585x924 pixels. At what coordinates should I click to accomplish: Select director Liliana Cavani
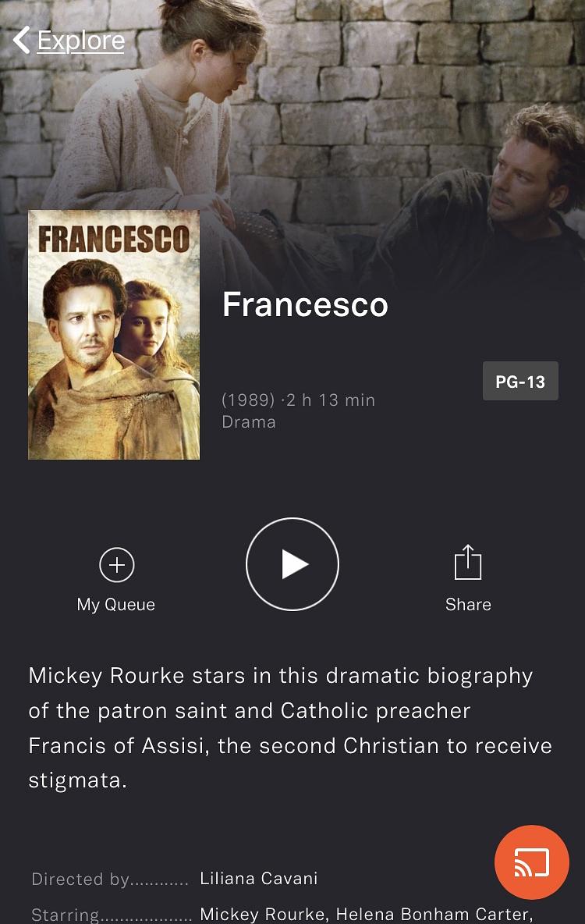click(259, 878)
